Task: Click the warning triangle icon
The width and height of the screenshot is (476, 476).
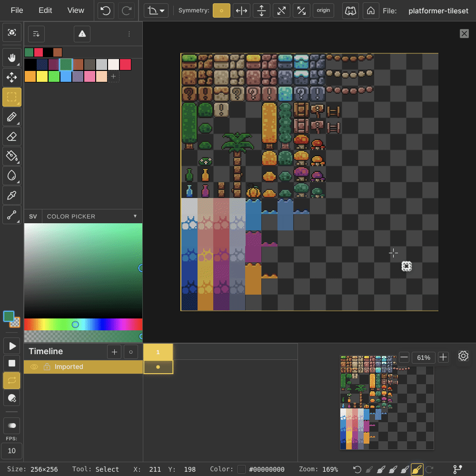Action: click(82, 34)
